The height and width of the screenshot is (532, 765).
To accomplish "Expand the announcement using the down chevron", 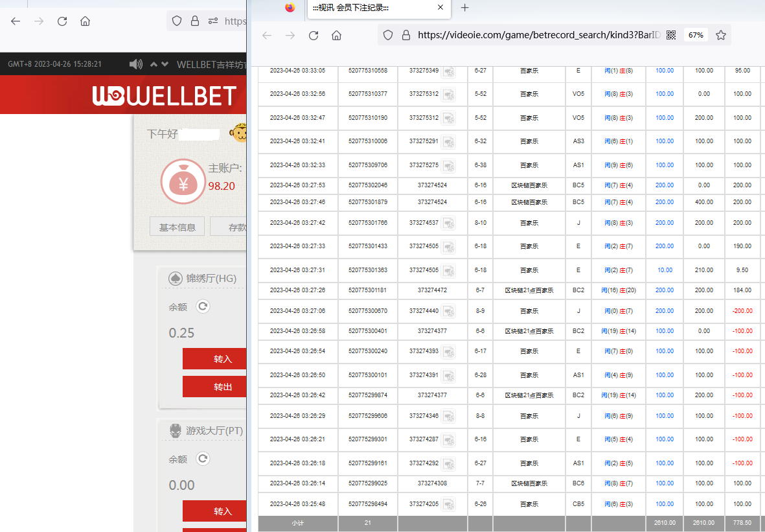I will (165, 64).
